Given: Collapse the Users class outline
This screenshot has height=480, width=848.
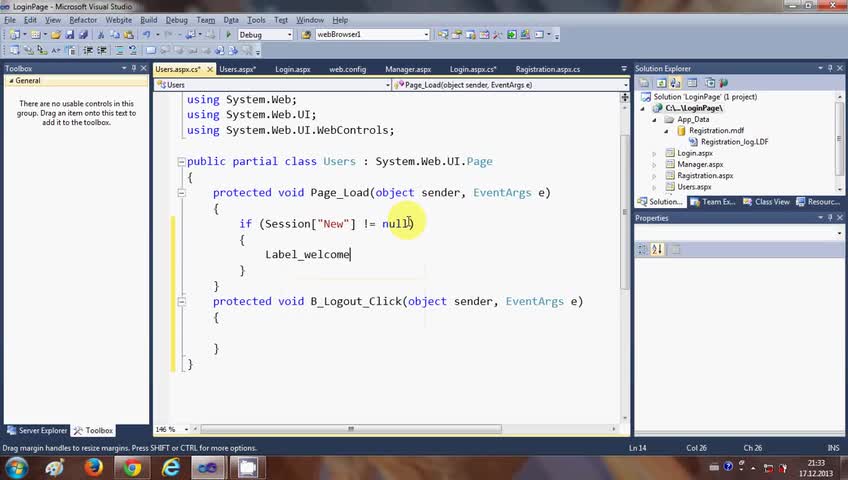Looking at the screenshot, I should [181, 162].
